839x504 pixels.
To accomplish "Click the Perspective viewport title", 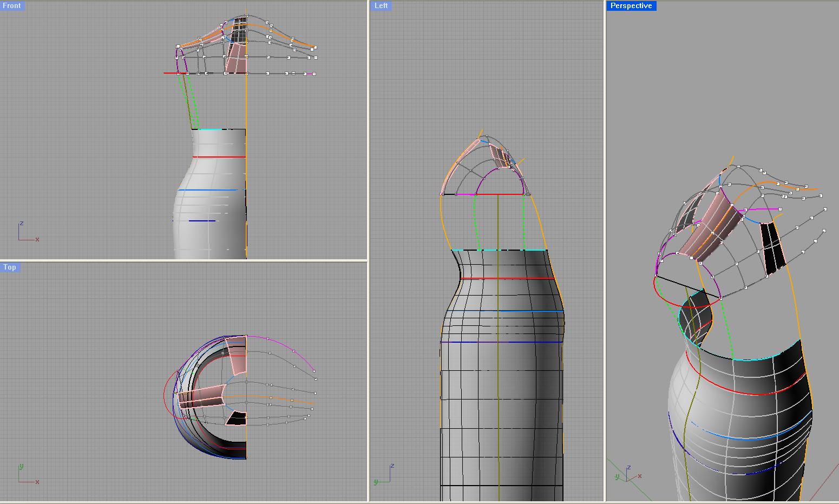I will 631,6.
